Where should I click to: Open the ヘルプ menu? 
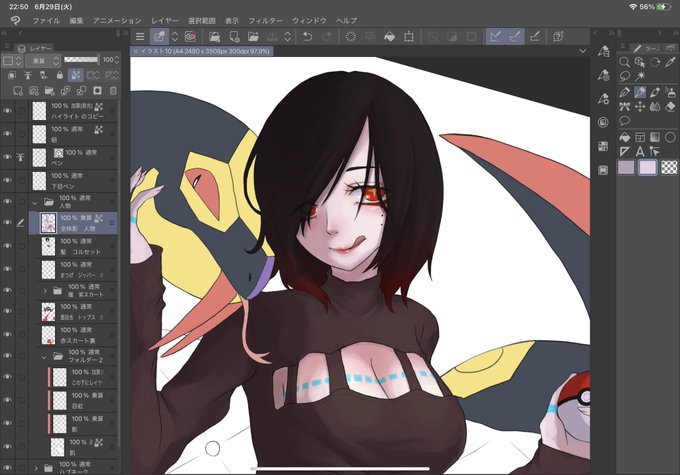point(346,20)
